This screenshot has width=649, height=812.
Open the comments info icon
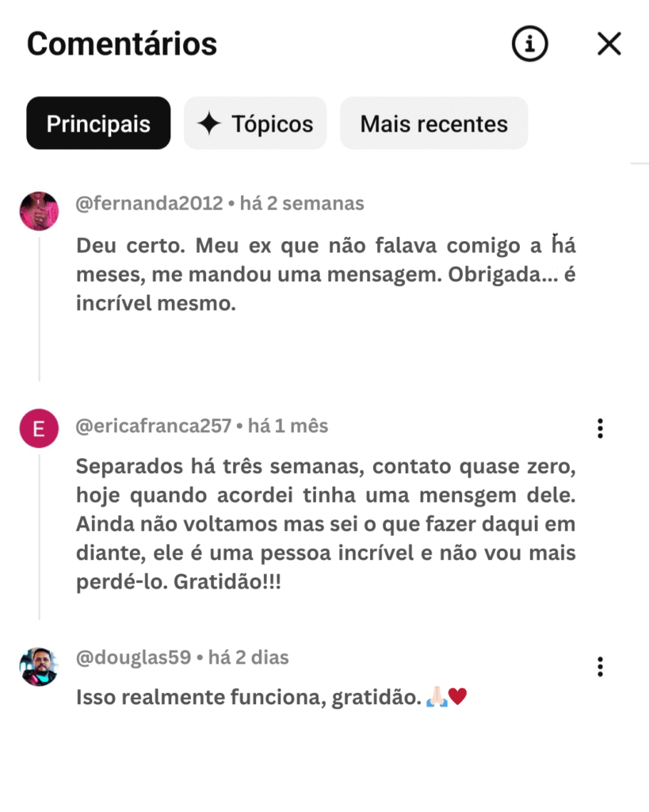[529, 44]
